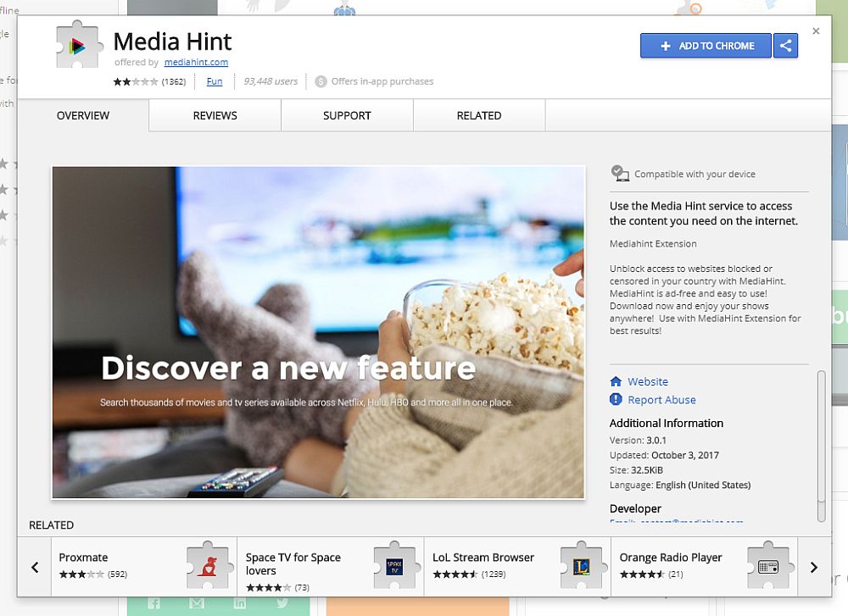Click Offers in-app purchases text
The image size is (848, 616).
coord(382,81)
